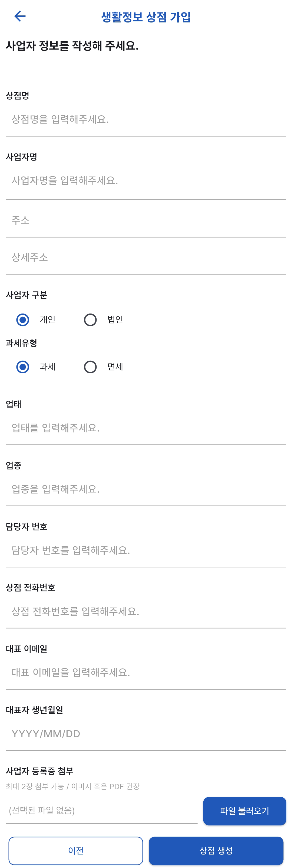
Task: Click the 이전 button
Action: tap(76, 850)
